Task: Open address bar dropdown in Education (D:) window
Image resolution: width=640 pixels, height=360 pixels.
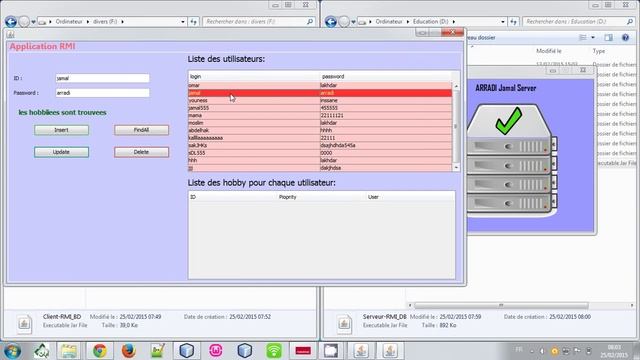Action: 503,22
